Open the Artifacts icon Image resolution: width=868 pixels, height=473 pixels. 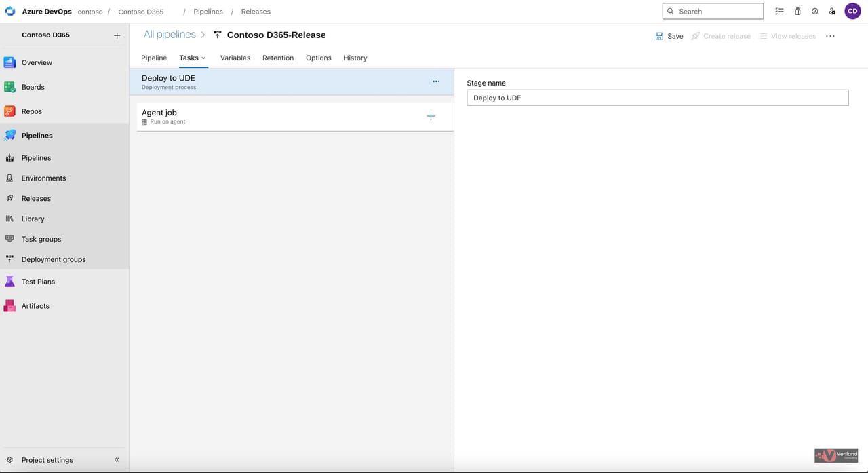[9, 306]
